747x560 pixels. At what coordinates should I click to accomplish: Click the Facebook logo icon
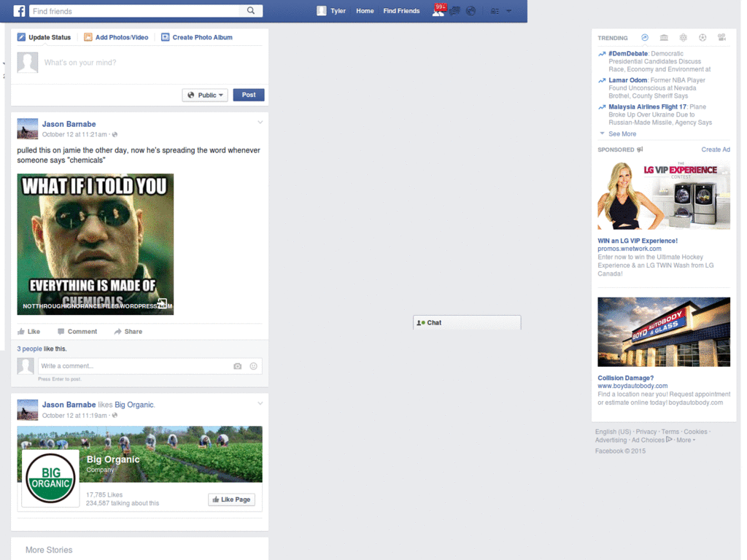(19, 11)
